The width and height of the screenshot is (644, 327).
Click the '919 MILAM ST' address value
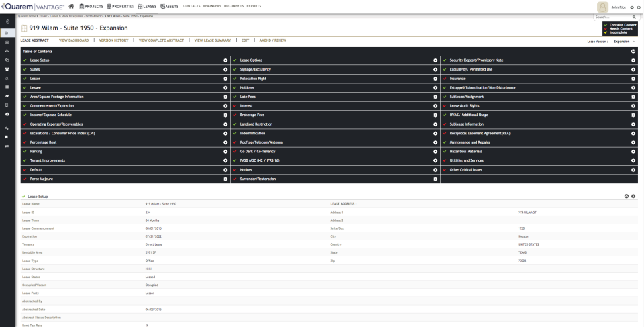click(527, 212)
